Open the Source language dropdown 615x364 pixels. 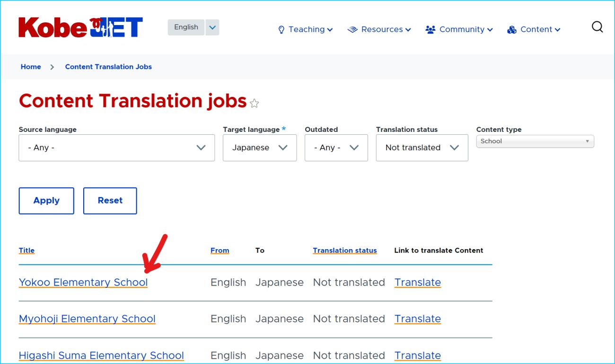pos(116,148)
